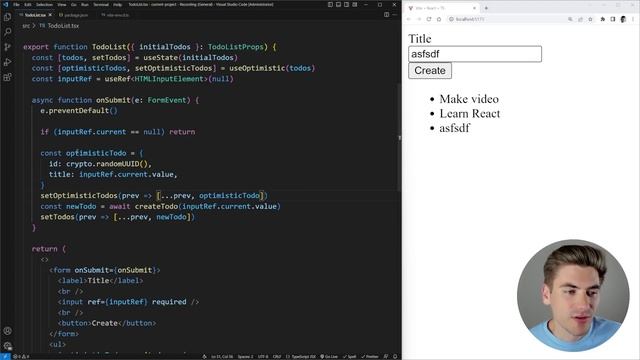Open the Terminal menu
Image resolution: width=640 pixels, height=360 pixels.
(x=101, y=4)
